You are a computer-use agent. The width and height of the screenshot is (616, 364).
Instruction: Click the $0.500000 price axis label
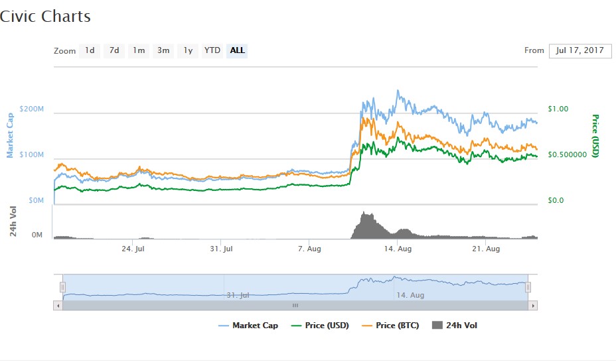coord(568,154)
